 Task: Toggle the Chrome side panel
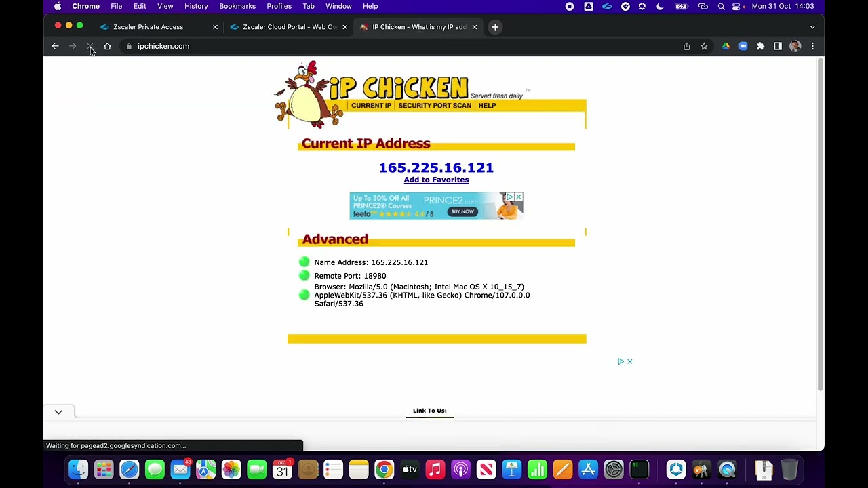778,46
